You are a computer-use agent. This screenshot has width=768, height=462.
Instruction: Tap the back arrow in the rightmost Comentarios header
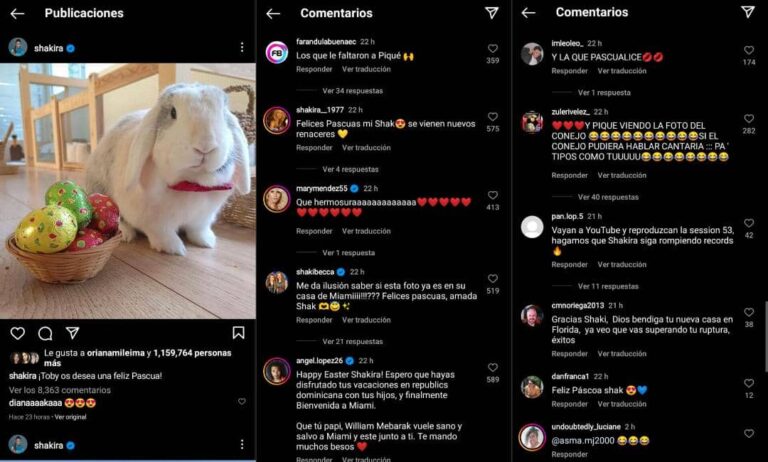coord(528,13)
